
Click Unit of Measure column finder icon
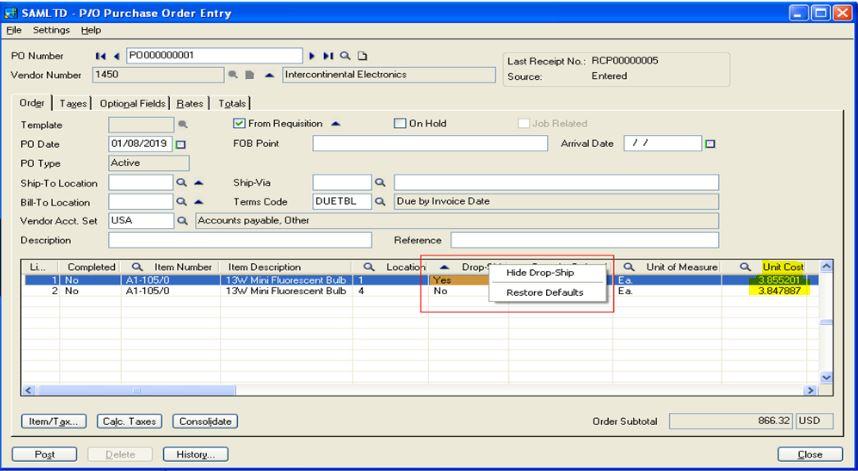629,267
